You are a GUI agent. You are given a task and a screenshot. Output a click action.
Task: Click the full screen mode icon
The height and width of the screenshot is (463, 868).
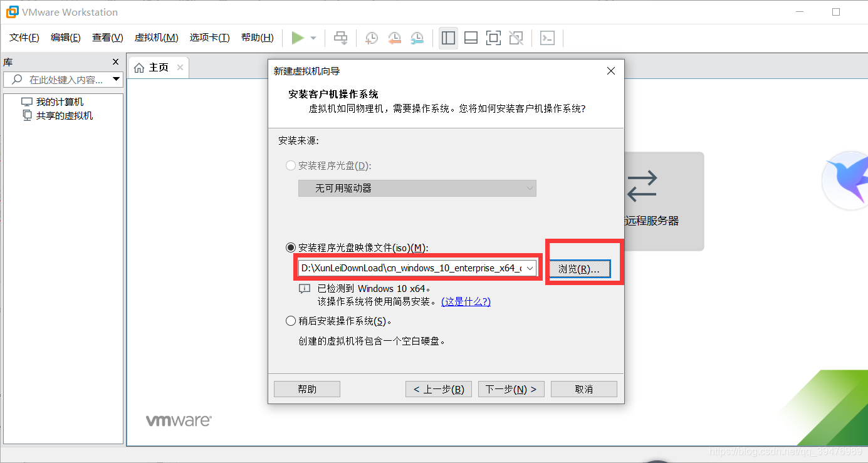[493, 38]
